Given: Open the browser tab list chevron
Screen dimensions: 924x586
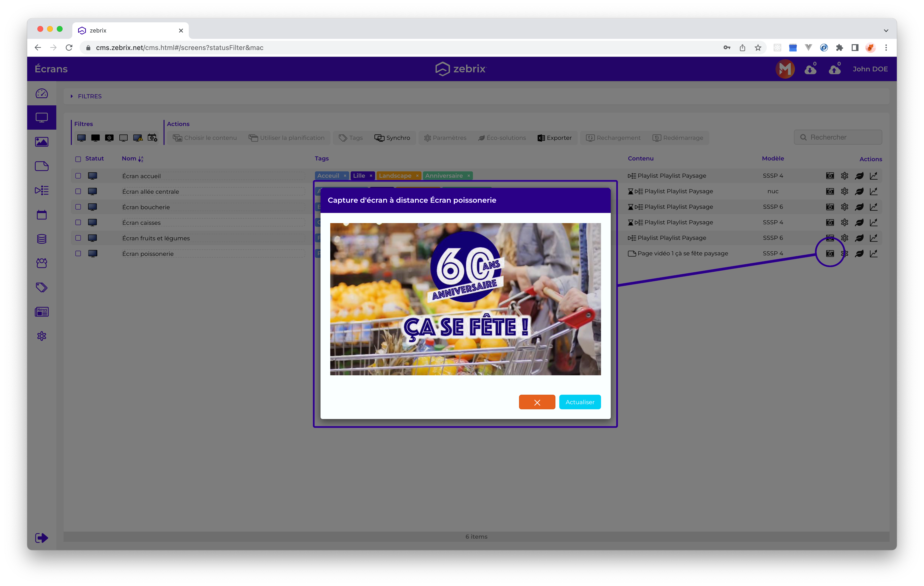Looking at the screenshot, I should [x=886, y=31].
